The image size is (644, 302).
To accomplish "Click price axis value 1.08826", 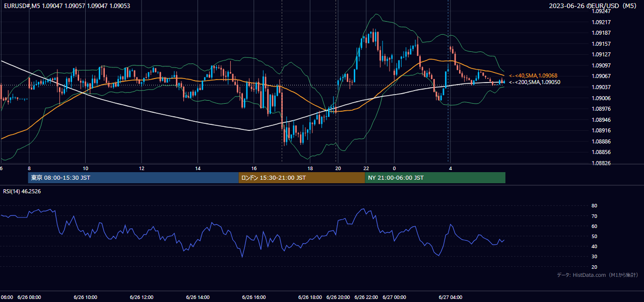I will click(601, 163).
